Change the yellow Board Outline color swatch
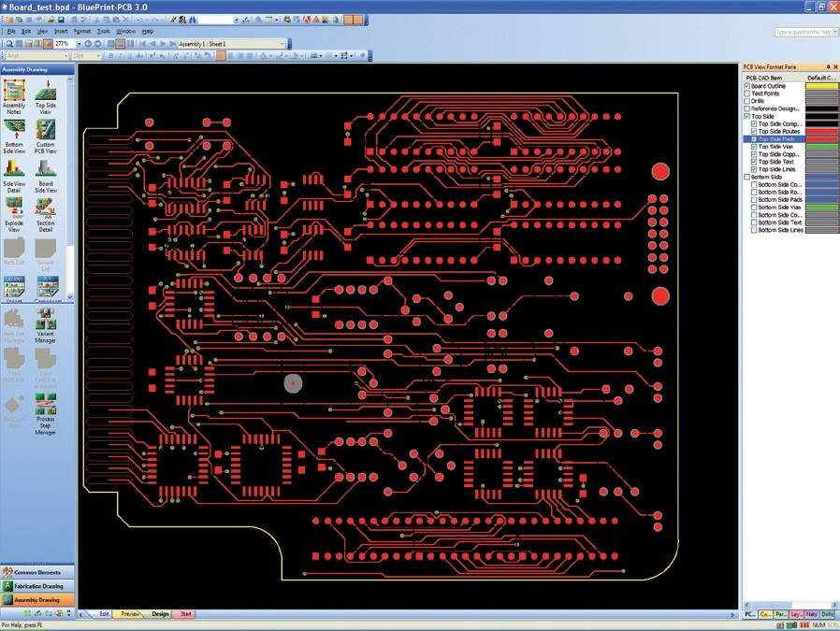This screenshot has height=631, width=840. point(822,86)
